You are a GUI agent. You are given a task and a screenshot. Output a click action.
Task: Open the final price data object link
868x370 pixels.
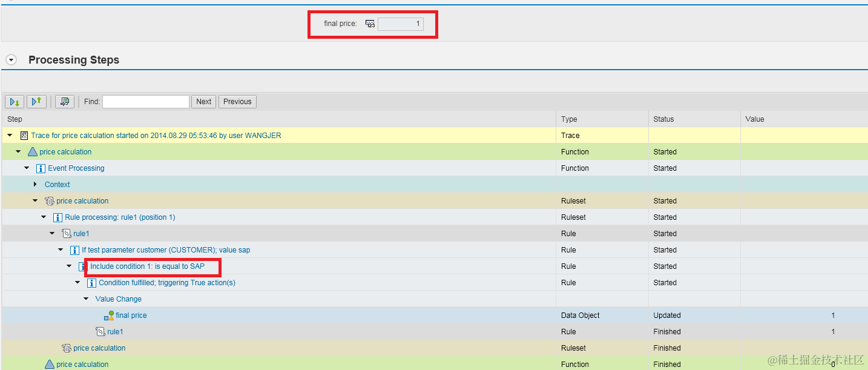click(x=131, y=315)
